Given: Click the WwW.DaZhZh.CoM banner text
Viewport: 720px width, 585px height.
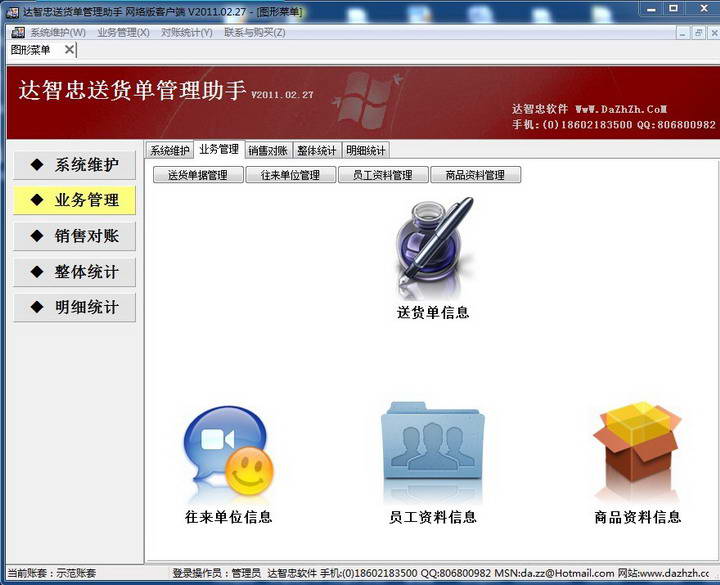Looking at the screenshot, I should 621,109.
